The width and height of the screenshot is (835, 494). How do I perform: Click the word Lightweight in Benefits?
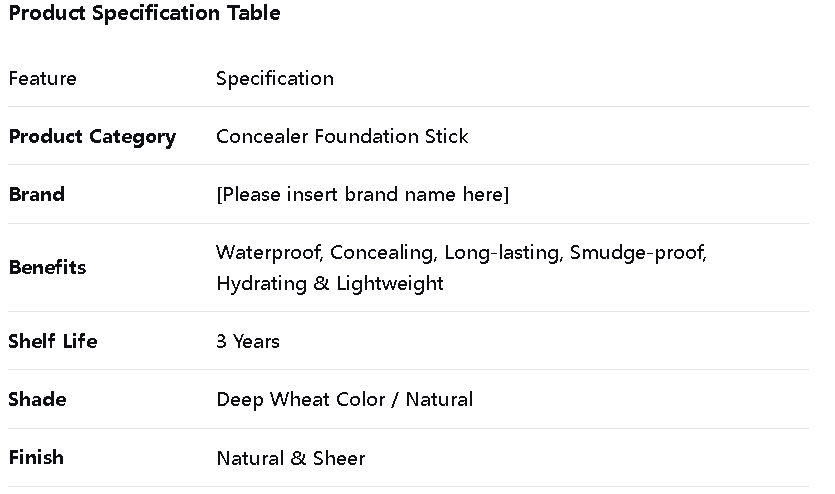point(389,283)
